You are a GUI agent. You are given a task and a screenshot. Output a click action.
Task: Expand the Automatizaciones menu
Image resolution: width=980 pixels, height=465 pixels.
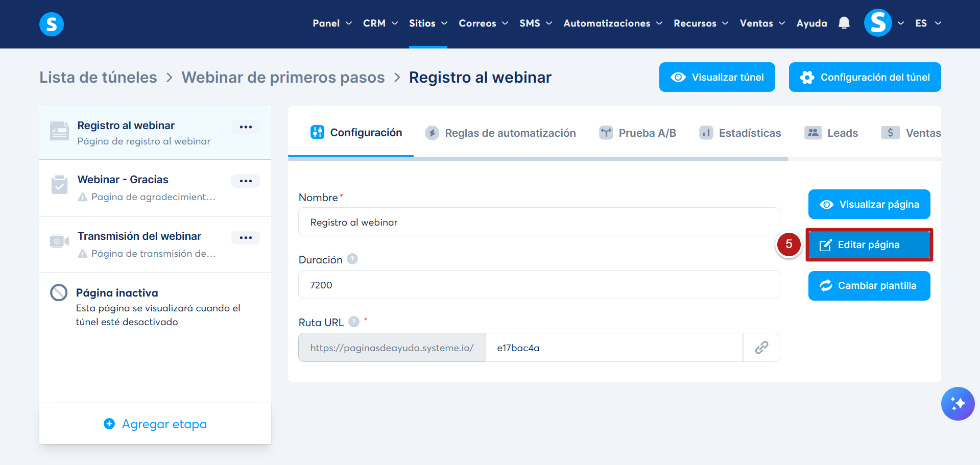tap(613, 23)
